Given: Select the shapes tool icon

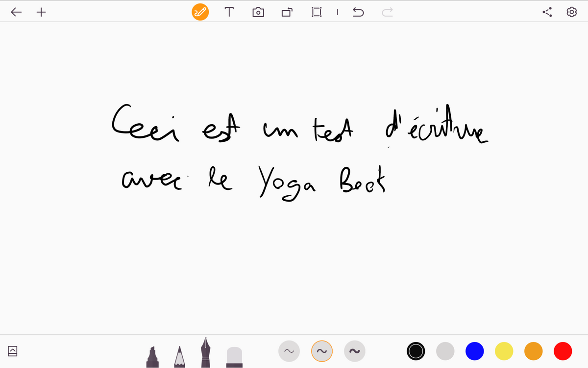Looking at the screenshot, I should [x=287, y=12].
